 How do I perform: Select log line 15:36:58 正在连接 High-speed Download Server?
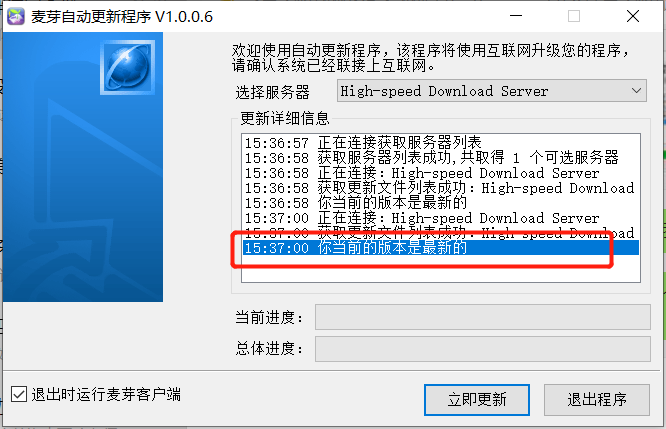coord(441,173)
